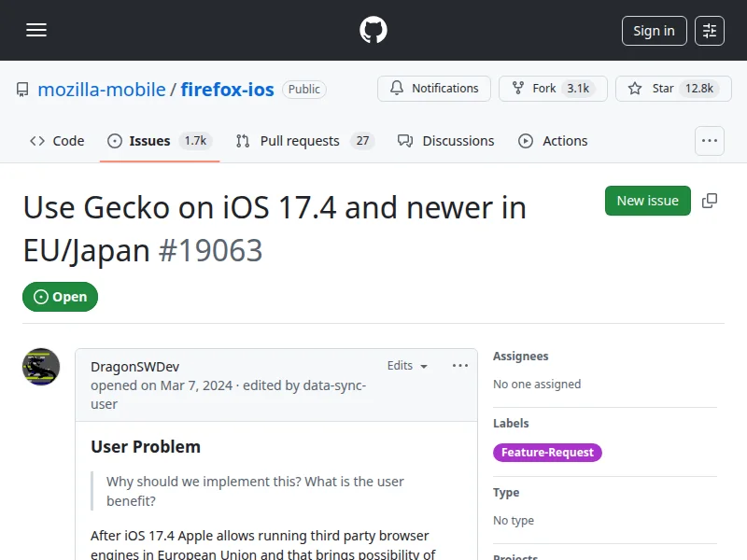747x560 pixels.
Task: Click the Notifications bell button
Action: pos(434,89)
